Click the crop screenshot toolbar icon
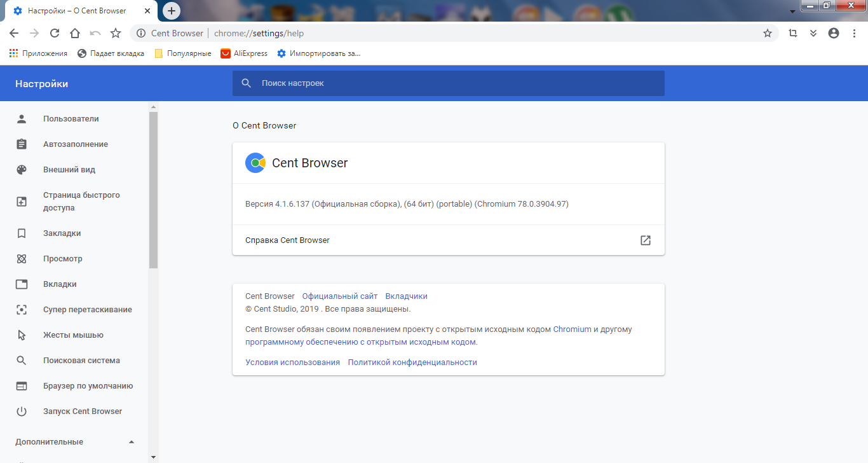 point(792,33)
